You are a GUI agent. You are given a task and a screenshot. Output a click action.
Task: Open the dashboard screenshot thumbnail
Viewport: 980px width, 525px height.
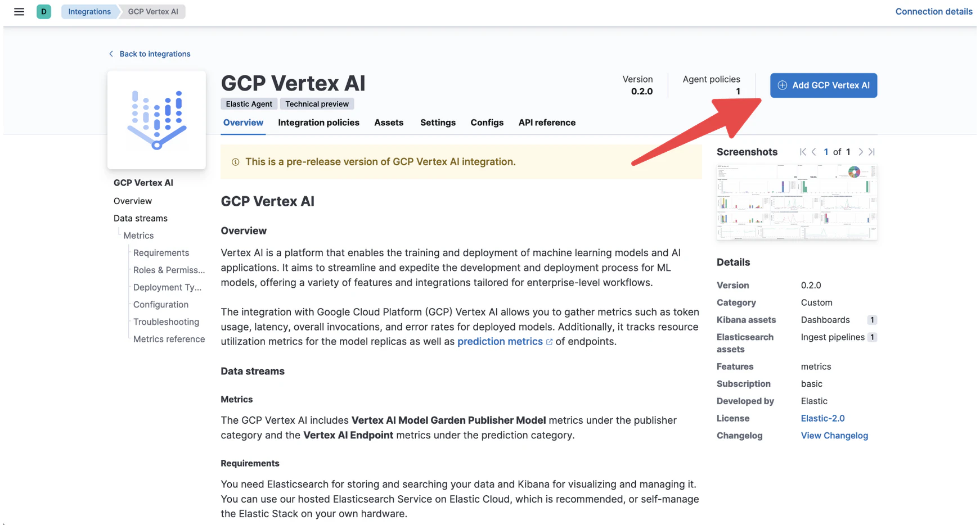797,202
